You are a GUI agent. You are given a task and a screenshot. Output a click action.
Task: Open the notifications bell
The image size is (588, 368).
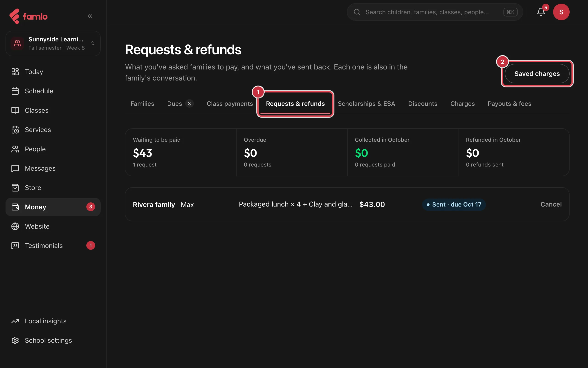tap(541, 12)
